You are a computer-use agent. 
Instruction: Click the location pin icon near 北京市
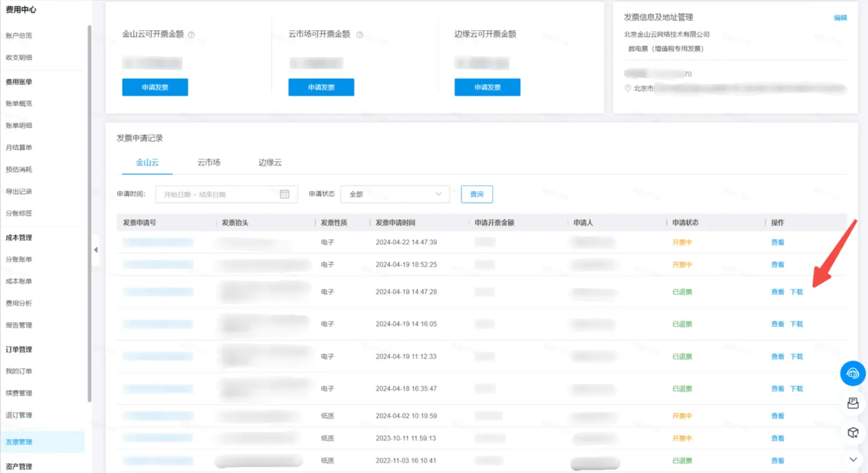tap(627, 88)
